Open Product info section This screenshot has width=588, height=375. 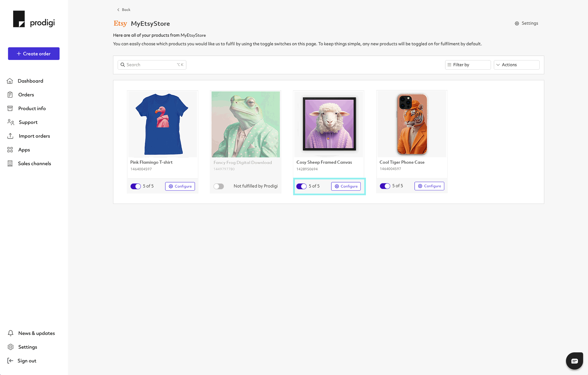pyautogui.click(x=32, y=108)
